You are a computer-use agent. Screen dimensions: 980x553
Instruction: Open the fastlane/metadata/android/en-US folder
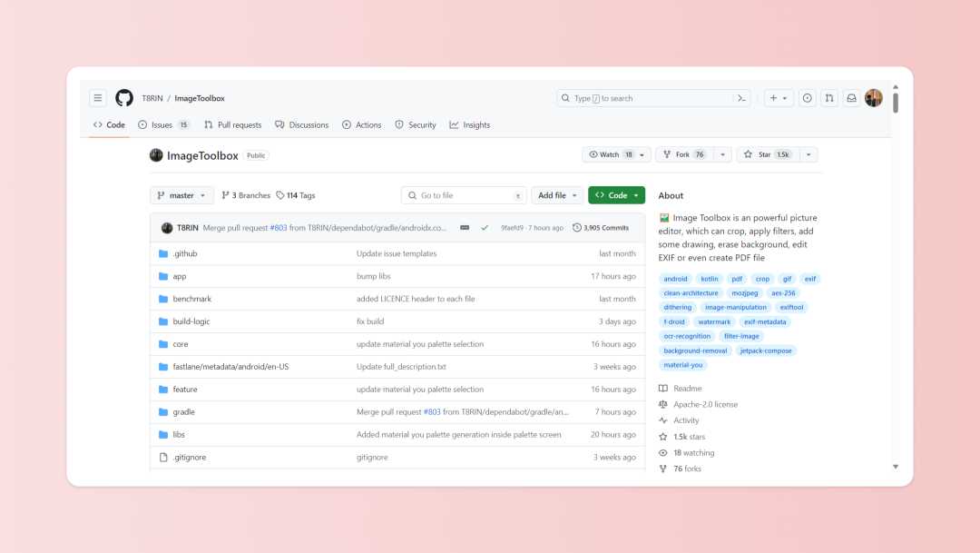(x=230, y=367)
